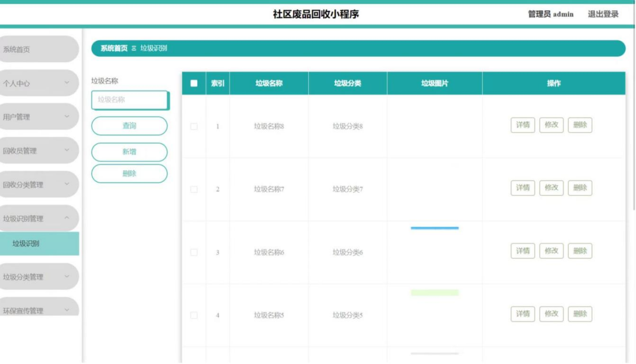Viewport: 636px width, 364px height.
Task: Click the 垃圾名称5 cell
Action: (269, 315)
